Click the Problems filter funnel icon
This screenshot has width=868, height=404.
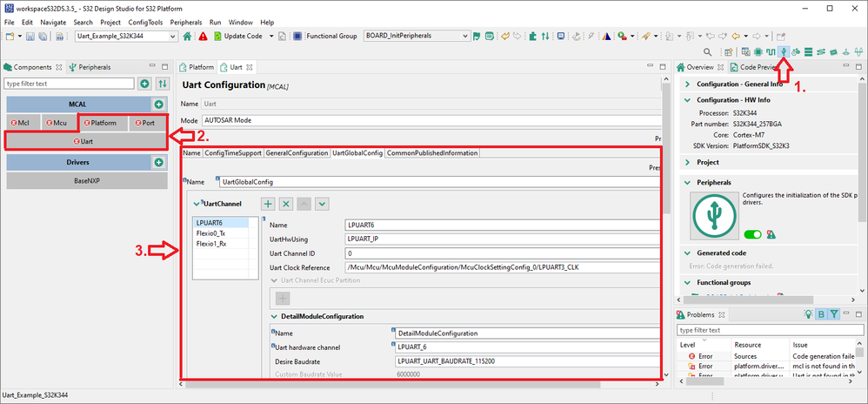(x=834, y=314)
